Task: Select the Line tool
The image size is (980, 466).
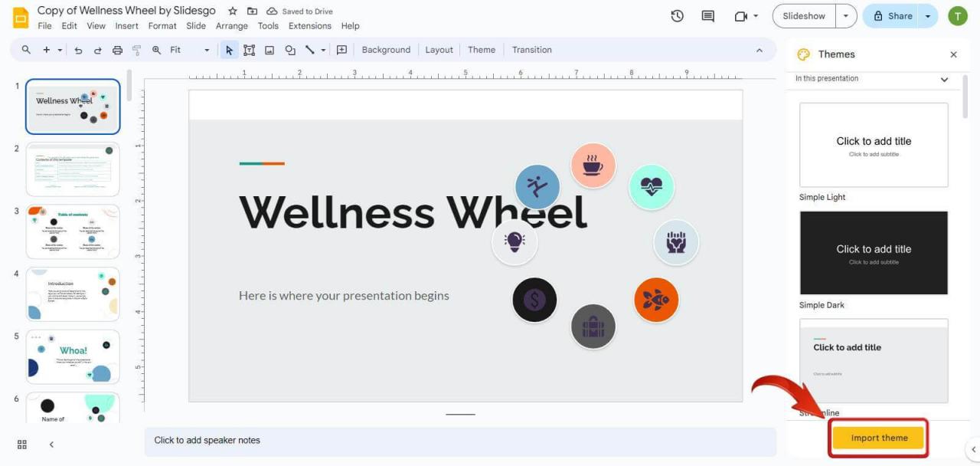Action: coord(309,50)
